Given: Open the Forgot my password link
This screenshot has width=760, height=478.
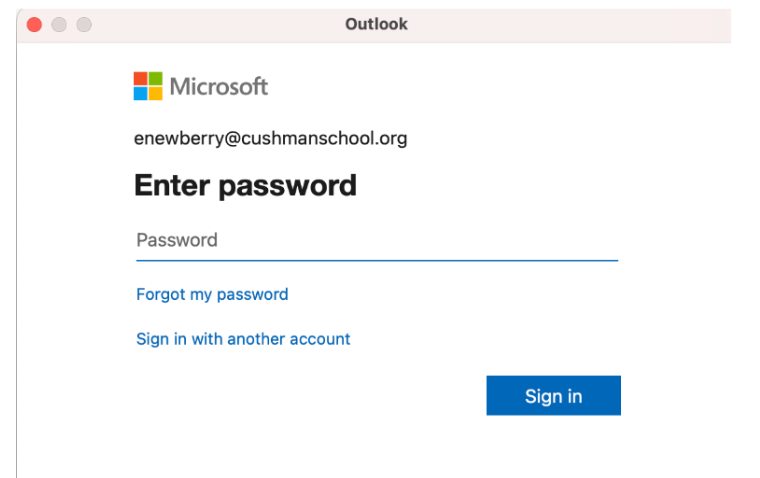Looking at the screenshot, I should 212,294.
